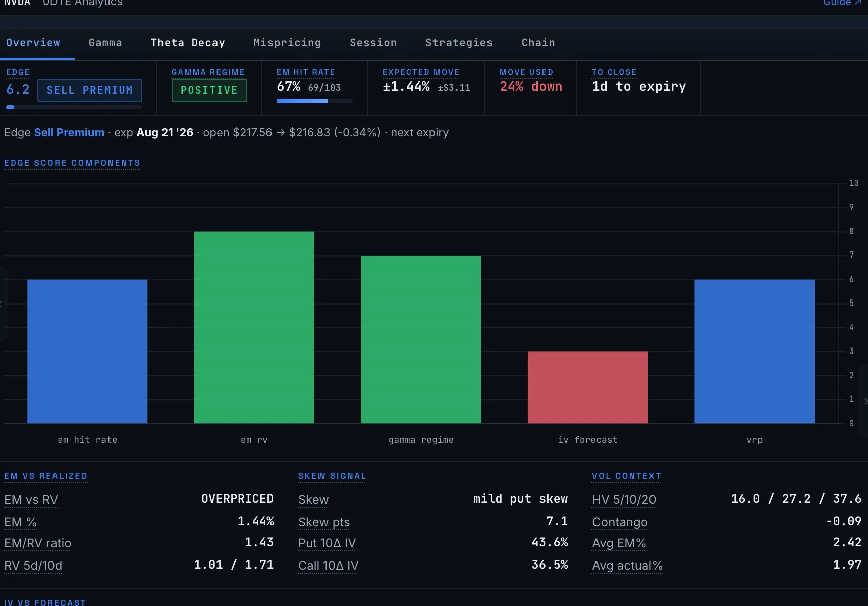Click the gamma regime chart bar

coord(421,339)
